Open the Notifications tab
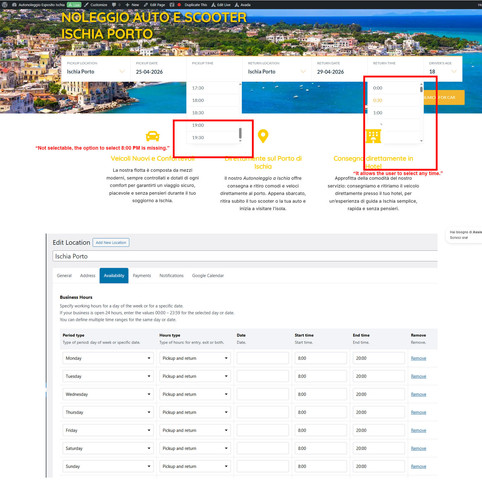The height and width of the screenshot is (500, 482). [171, 276]
